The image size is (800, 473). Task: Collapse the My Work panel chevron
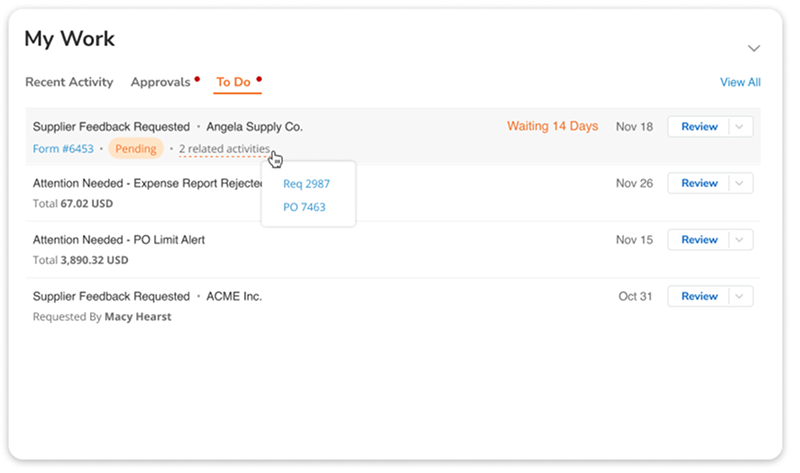click(754, 48)
